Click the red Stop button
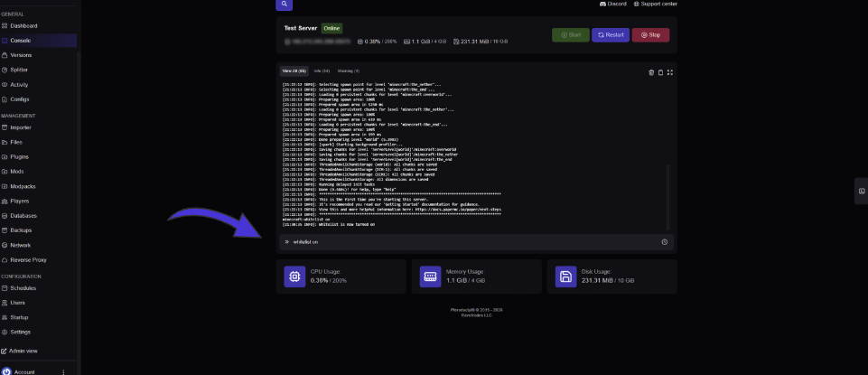This screenshot has width=868, height=375. (650, 35)
